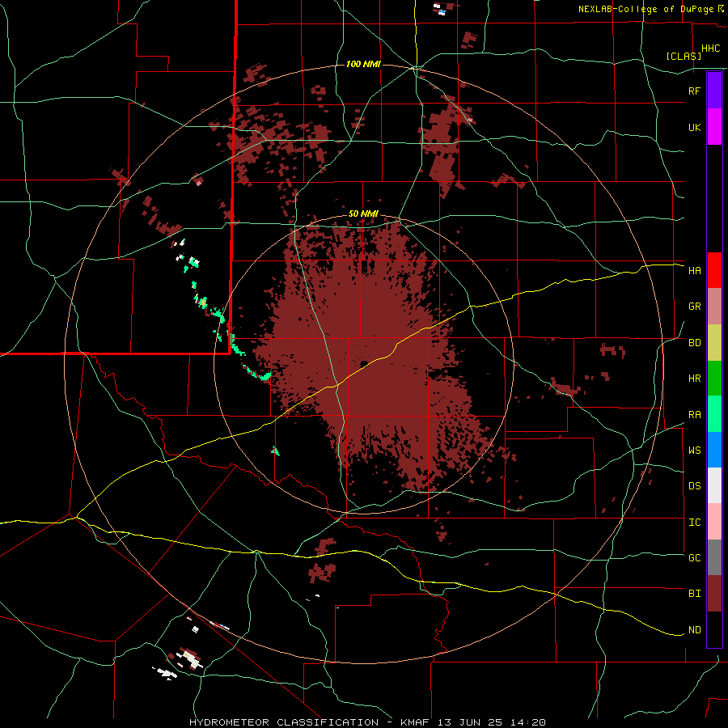Select the IC pink legend swatch
The image size is (728, 728).
(714, 522)
